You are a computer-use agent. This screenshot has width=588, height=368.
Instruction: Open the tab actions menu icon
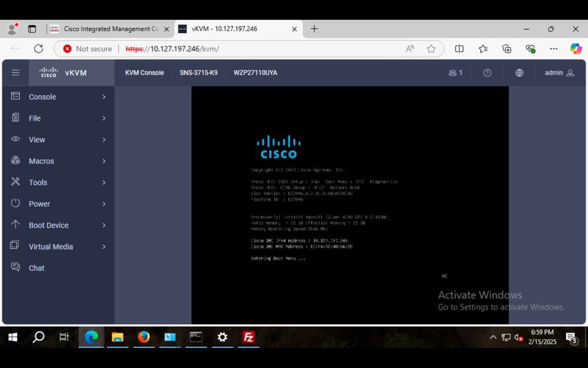click(x=32, y=29)
